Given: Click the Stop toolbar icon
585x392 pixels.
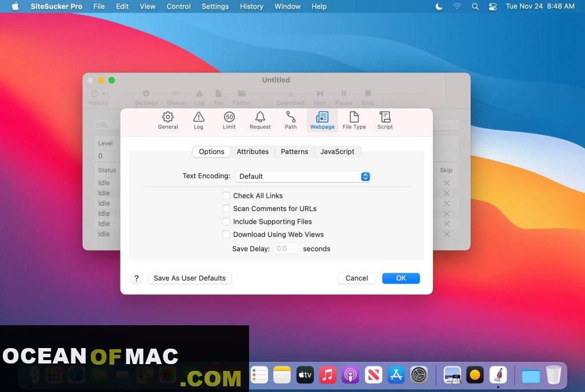Looking at the screenshot, I should 368,94.
